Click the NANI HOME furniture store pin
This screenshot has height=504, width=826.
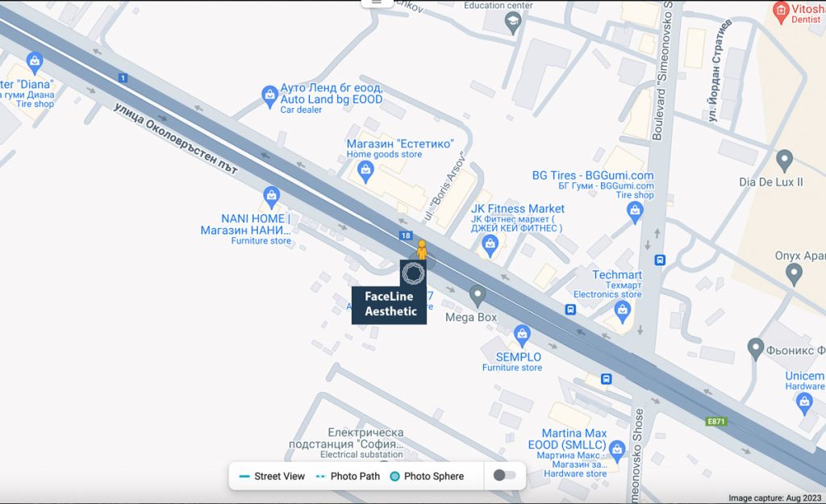point(271,198)
